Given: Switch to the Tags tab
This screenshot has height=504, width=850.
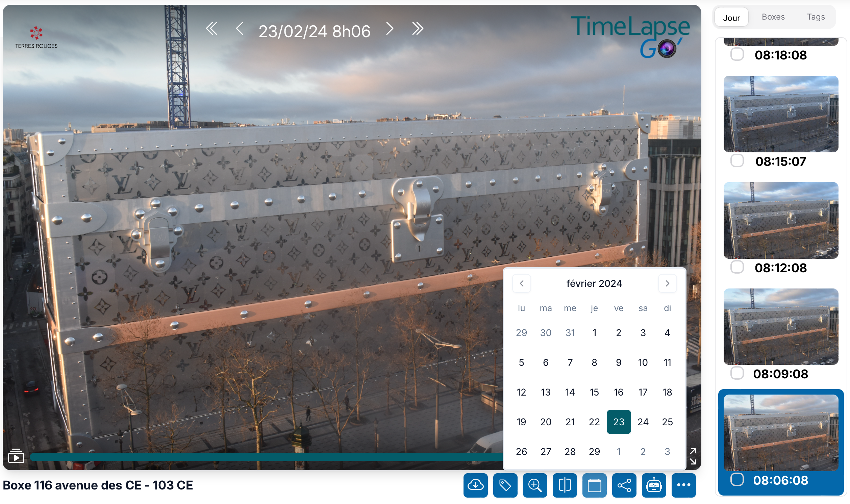Looking at the screenshot, I should (x=816, y=17).
